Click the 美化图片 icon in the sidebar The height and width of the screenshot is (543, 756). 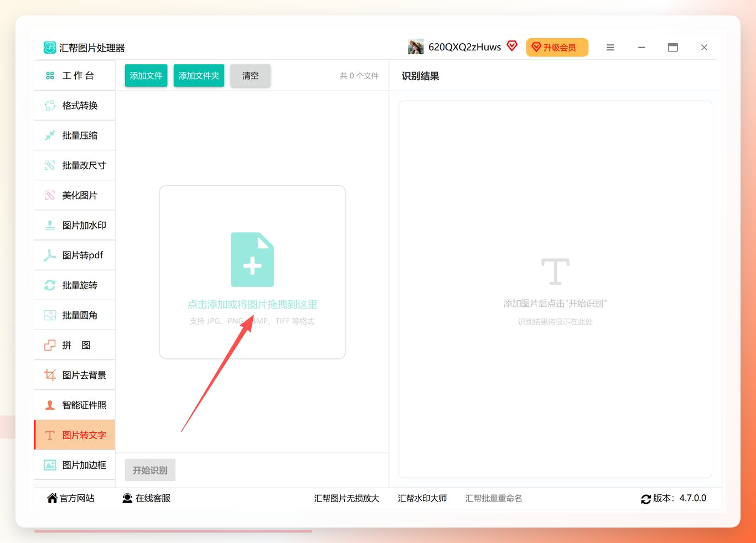(x=50, y=195)
